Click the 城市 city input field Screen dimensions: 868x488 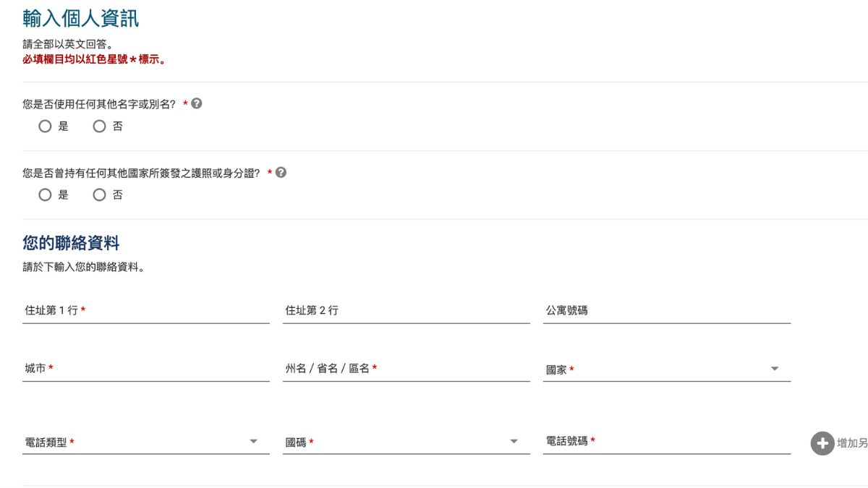146,369
